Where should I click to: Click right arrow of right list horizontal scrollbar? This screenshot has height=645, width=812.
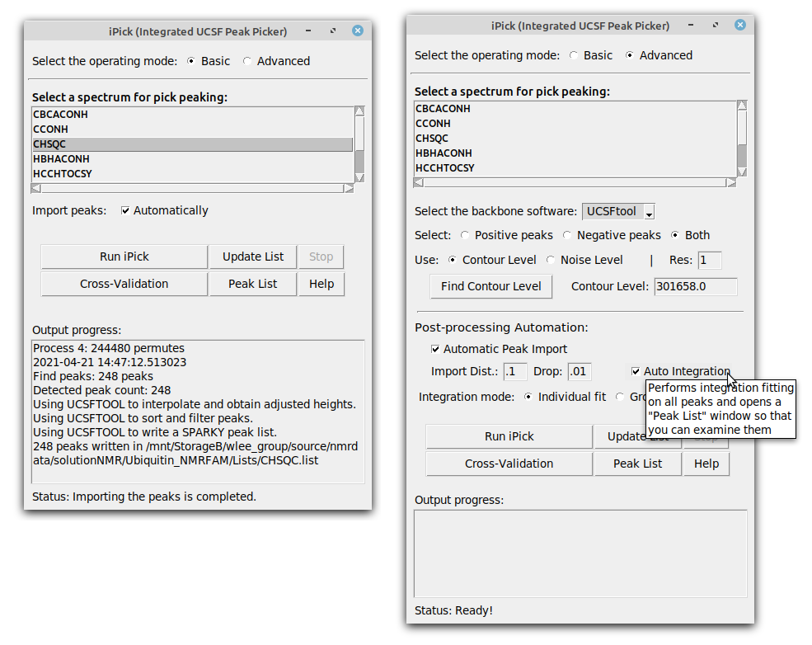pos(731,183)
